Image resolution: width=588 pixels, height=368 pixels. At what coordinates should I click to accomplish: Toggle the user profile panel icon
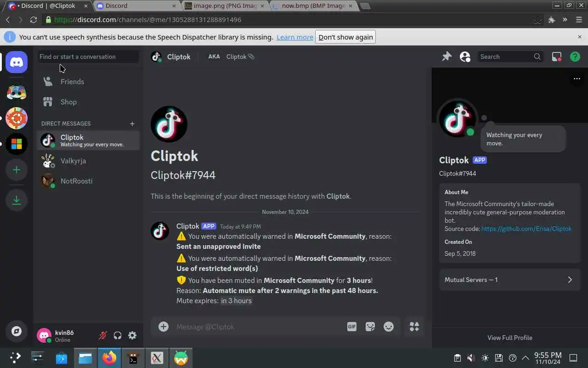coord(465,57)
